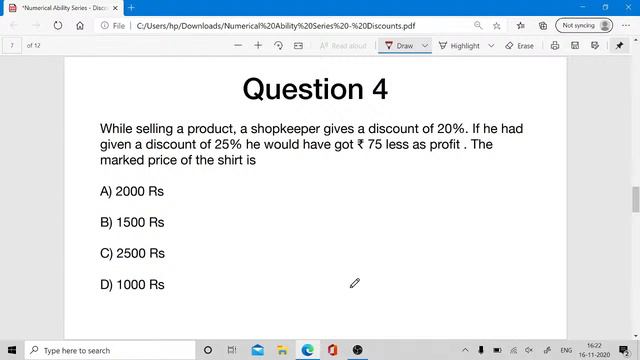
Task: Select the Draw tool
Action: pos(399,46)
